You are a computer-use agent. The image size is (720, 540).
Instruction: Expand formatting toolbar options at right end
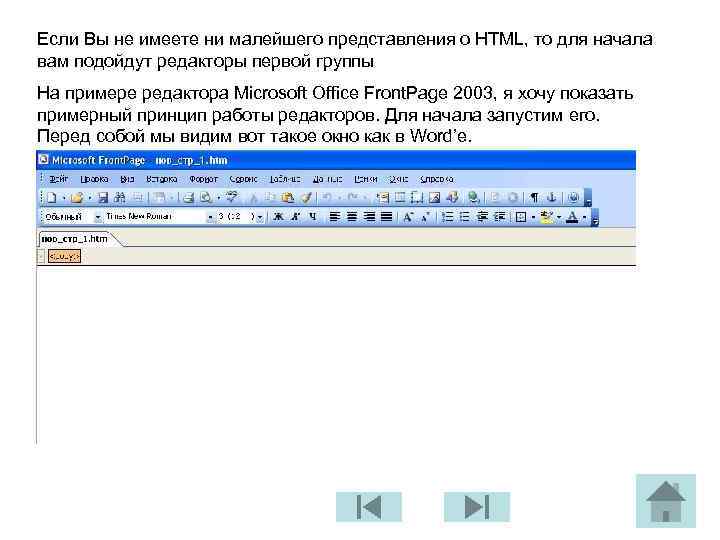595,217
